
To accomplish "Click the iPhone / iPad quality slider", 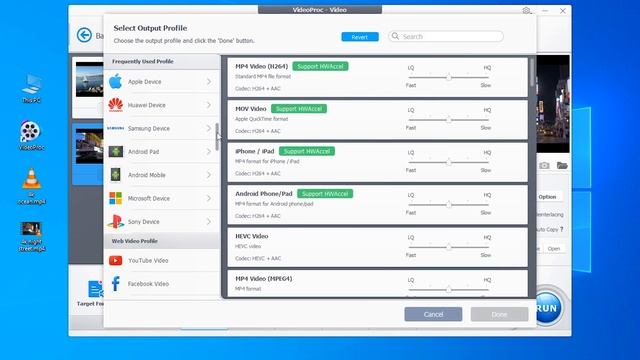I will [x=449, y=162].
